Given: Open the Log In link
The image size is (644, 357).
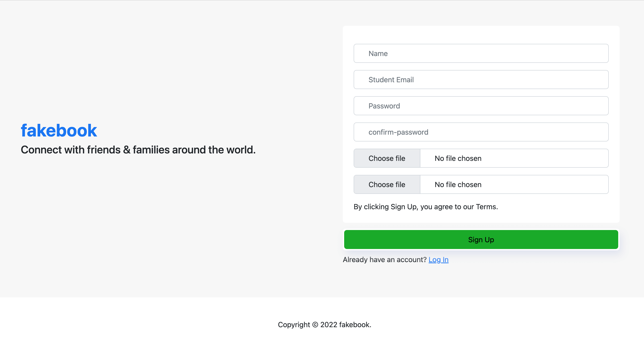Looking at the screenshot, I should (438, 260).
